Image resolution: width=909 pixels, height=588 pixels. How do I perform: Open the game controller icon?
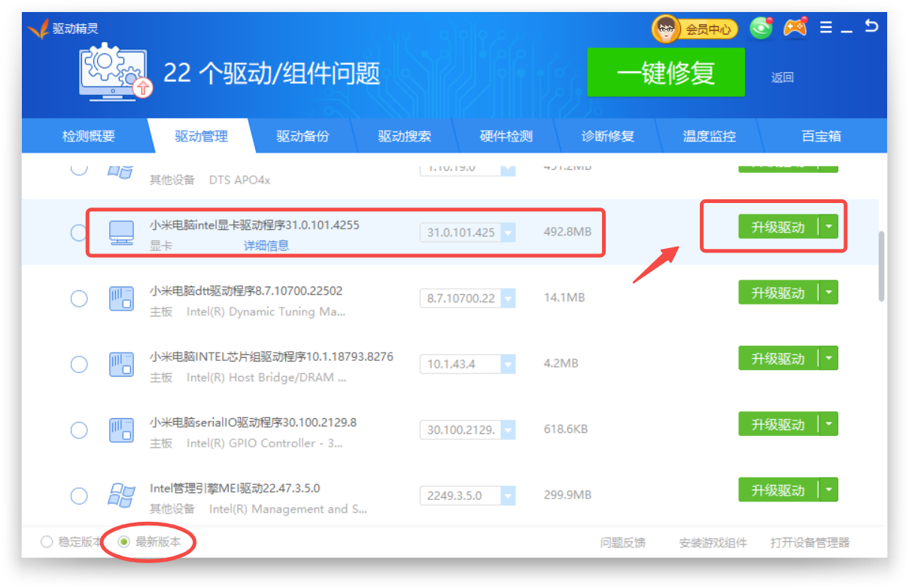[795, 28]
